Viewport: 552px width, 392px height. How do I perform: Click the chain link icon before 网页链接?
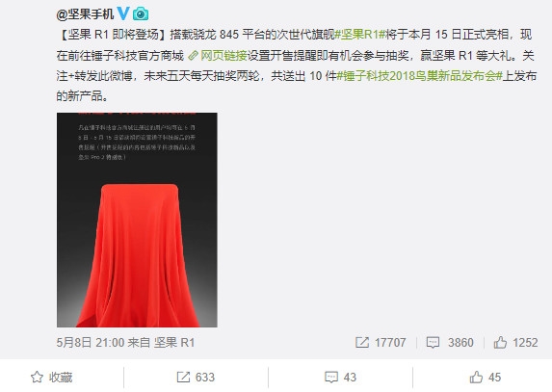tap(193, 55)
